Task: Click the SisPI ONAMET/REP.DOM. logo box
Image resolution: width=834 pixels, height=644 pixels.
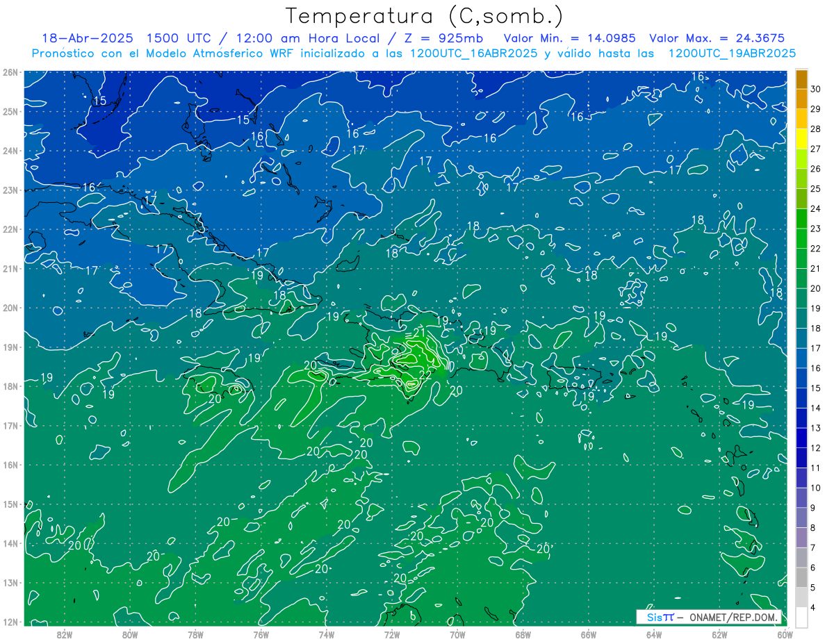Action: 709,617
